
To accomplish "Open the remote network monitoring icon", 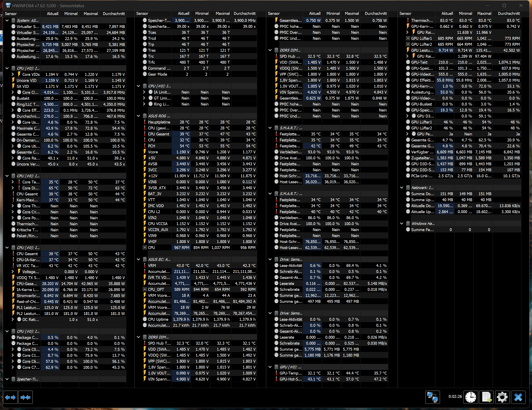I will tap(432, 397).
